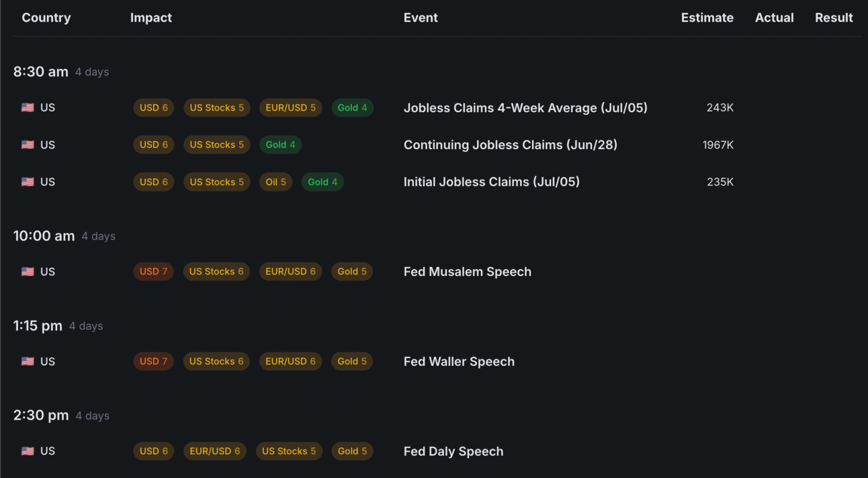Collapse the 8:30 am time group

click(41, 72)
